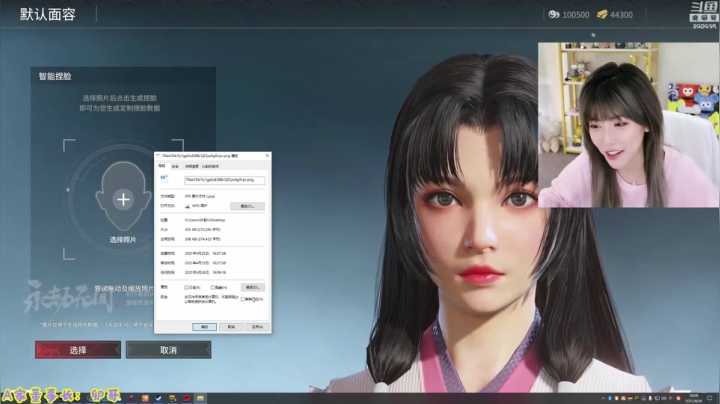Click the file location path in properties
The image size is (720, 404).
click(x=205, y=220)
